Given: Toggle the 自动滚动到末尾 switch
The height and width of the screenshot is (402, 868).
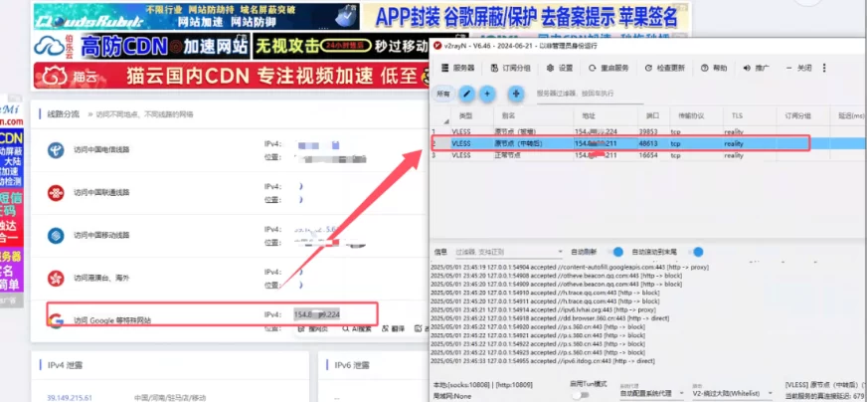Looking at the screenshot, I should 696,252.
